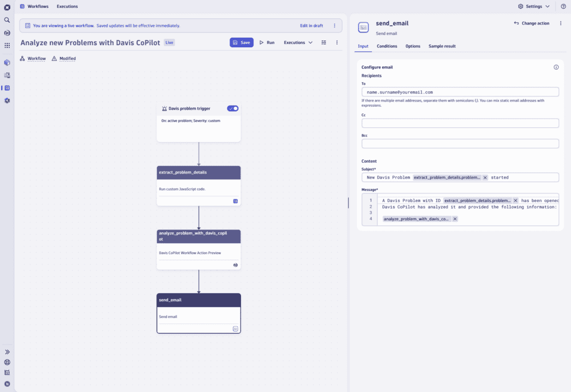The image size is (571, 392).
Task: Click the Dynatrace logo at sidebar top
Action: [x=7, y=6]
